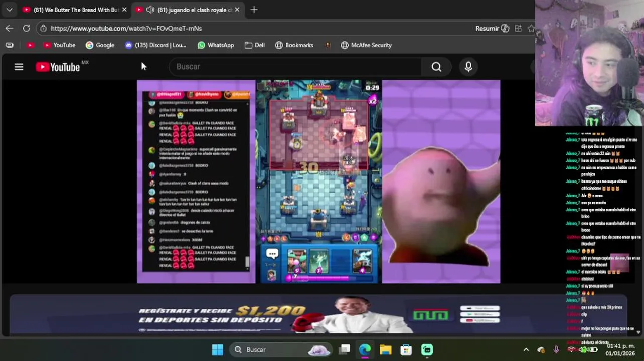Click the taskbar Buscar search box
This screenshot has width=644, height=361.
pyautogui.click(x=281, y=350)
